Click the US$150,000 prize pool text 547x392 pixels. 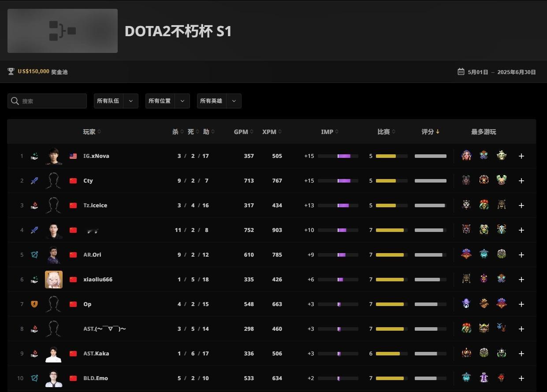tap(33, 71)
